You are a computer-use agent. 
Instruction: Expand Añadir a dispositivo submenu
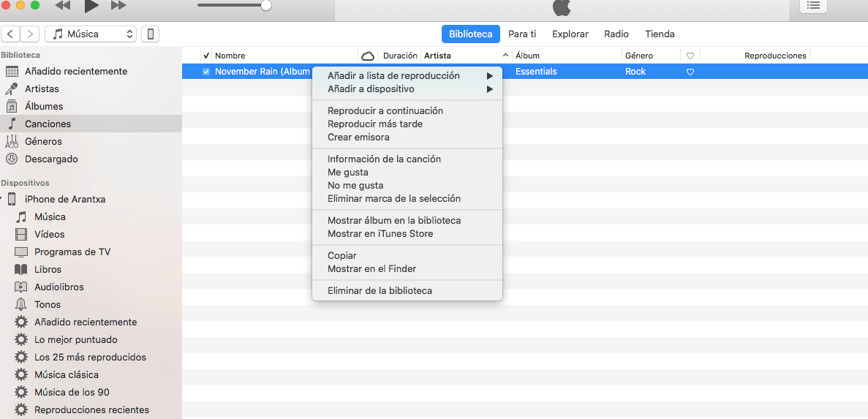pyautogui.click(x=407, y=89)
